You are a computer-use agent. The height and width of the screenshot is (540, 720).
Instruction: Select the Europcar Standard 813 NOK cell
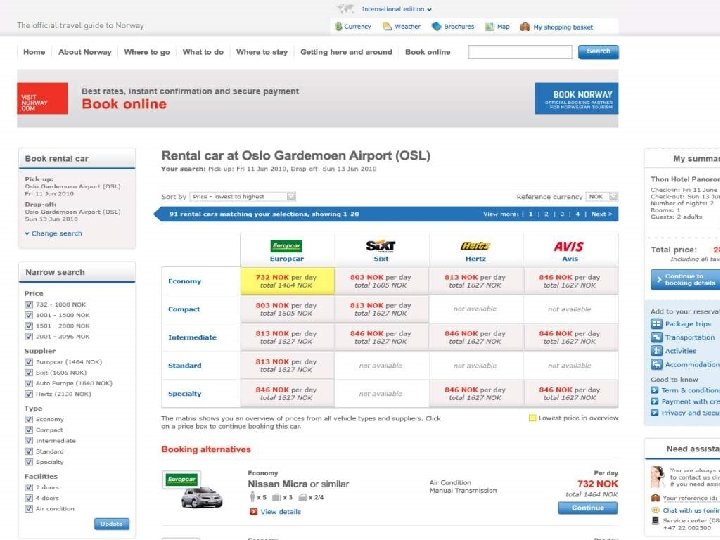point(287,366)
